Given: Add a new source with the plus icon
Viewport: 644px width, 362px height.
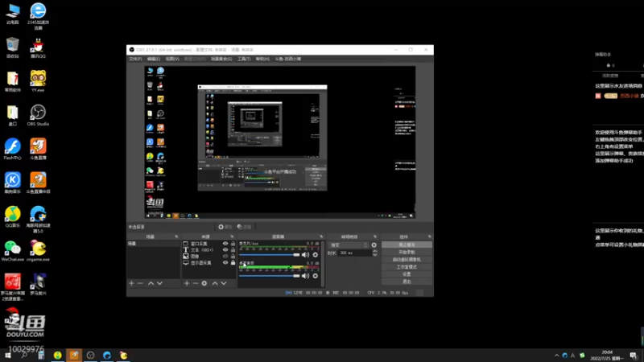Looking at the screenshot, I should (187, 283).
